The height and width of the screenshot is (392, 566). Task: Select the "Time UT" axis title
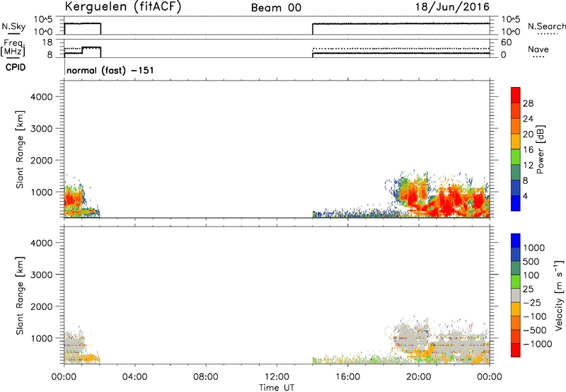(x=276, y=388)
